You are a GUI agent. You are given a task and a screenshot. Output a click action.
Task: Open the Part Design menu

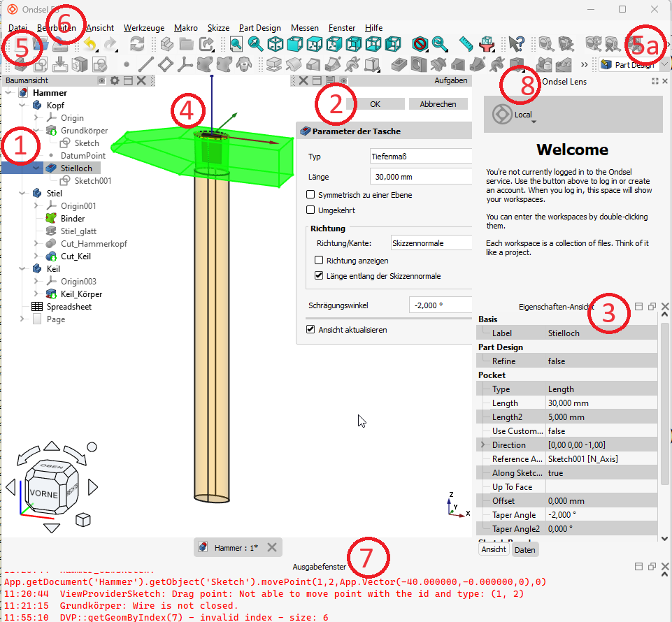[x=260, y=28]
